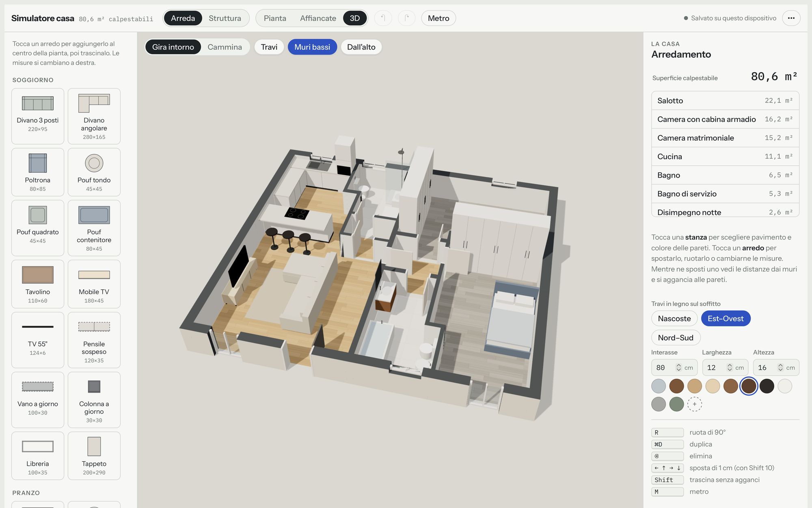
Task: Add the Mobile TV item
Action: (x=94, y=284)
